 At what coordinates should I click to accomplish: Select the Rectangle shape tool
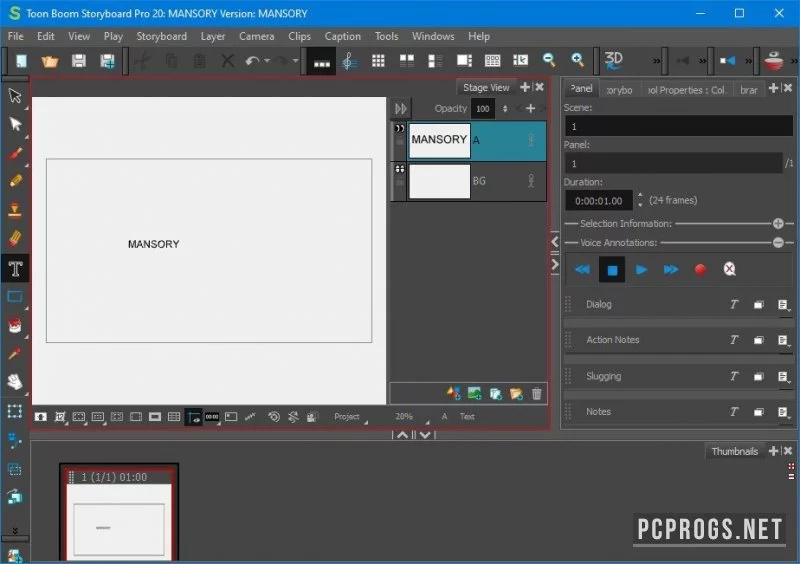pos(15,297)
